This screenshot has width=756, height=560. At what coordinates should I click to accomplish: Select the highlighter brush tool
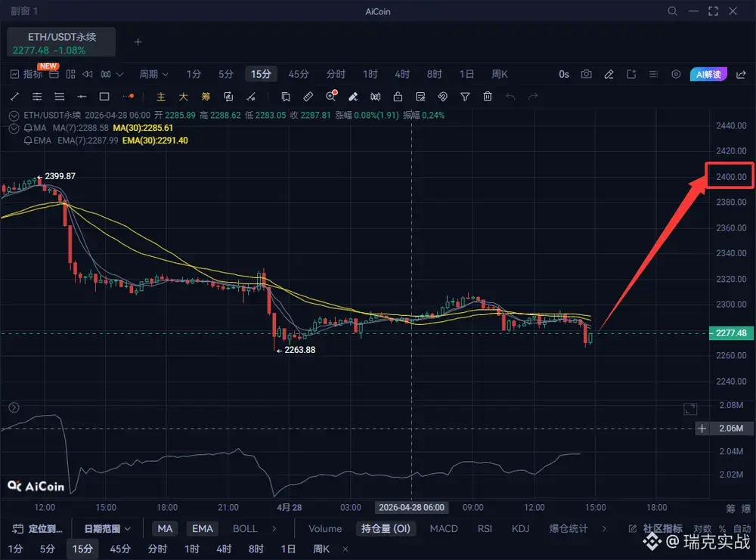tap(353, 97)
